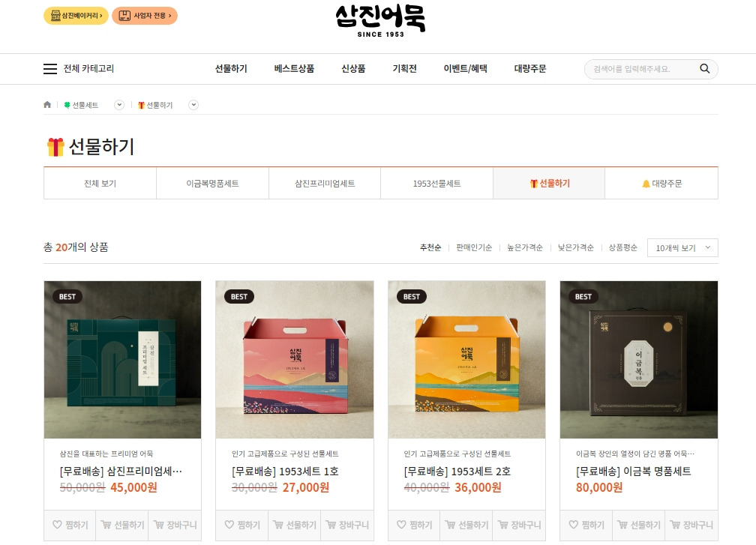Click the magnifying glass search icon
Viewport: 756px width, 545px height.
pyautogui.click(x=704, y=69)
